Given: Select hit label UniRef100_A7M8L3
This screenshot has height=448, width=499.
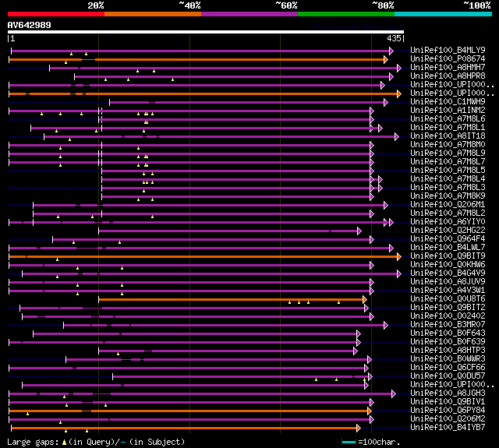Looking at the screenshot, I should (x=448, y=188).
